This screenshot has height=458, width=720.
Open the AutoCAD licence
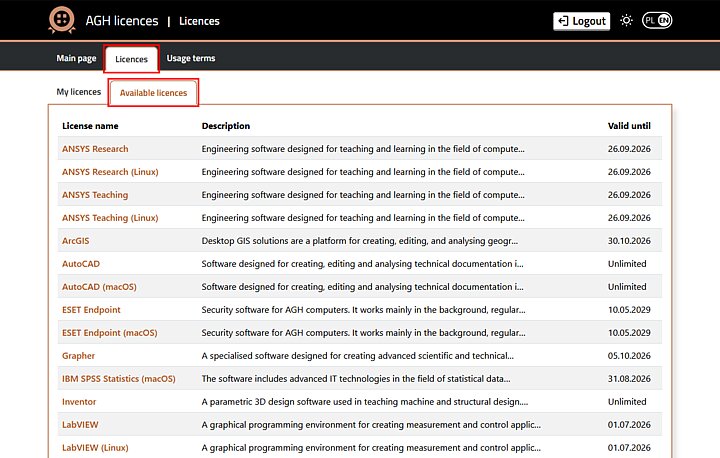tap(81, 264)
